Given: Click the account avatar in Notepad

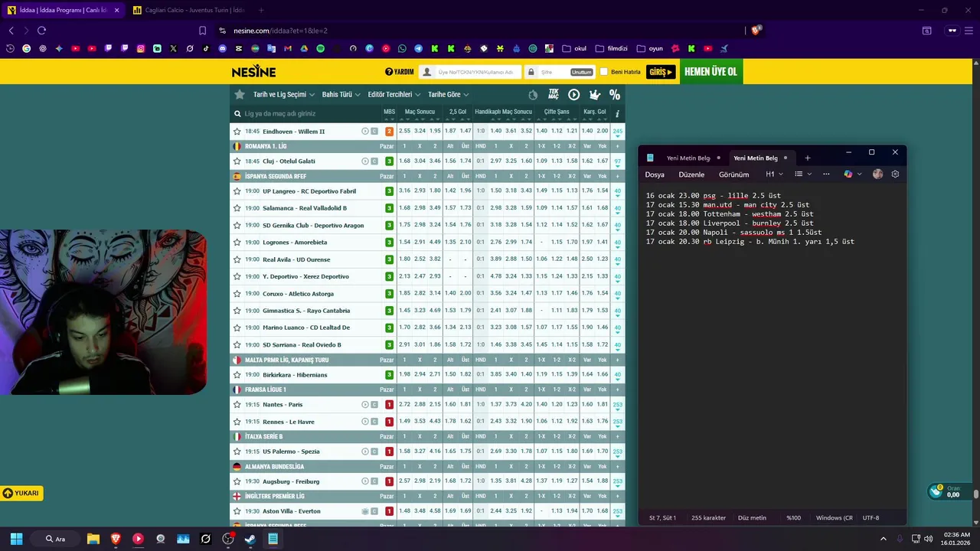Looking at the screenshot, I should tap(877, 174).
